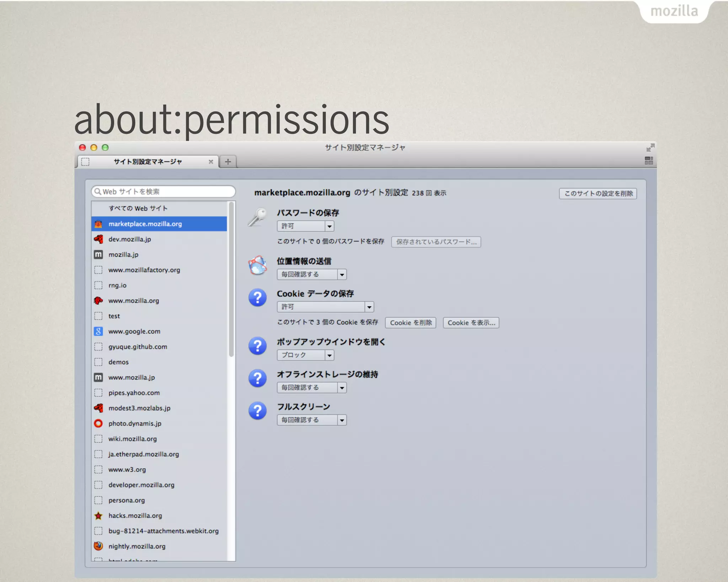The height and width of the screenshot is (582, 728).
Task: Select wiki.mozilla.org in site list
Action: tap(159, 439)
